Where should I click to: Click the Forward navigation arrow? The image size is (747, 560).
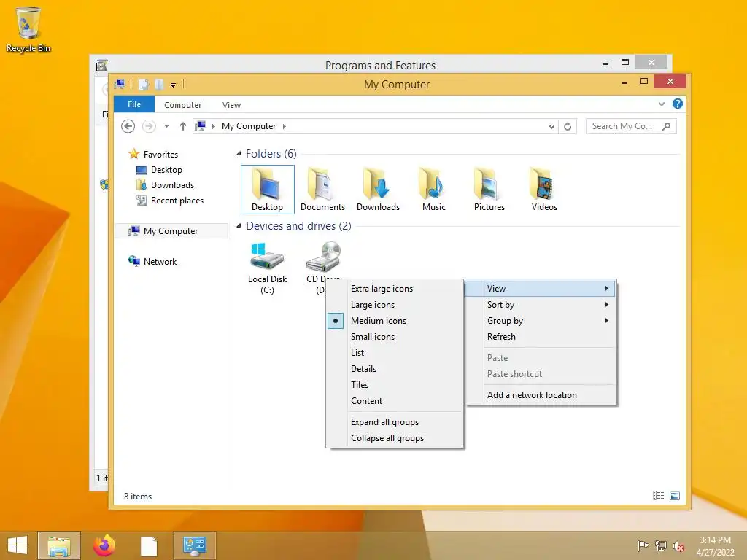coord(149,126)
